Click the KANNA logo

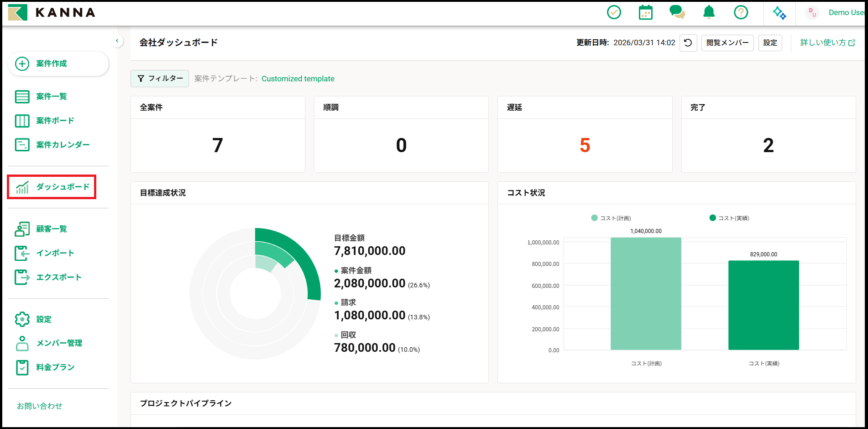click(x=52, y=12)
